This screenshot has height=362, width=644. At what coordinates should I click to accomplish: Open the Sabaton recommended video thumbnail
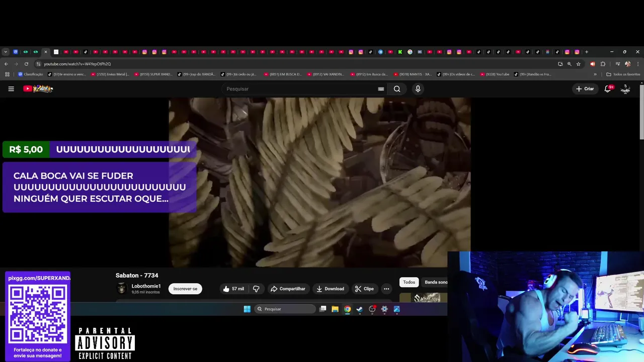tap(423, 298)
